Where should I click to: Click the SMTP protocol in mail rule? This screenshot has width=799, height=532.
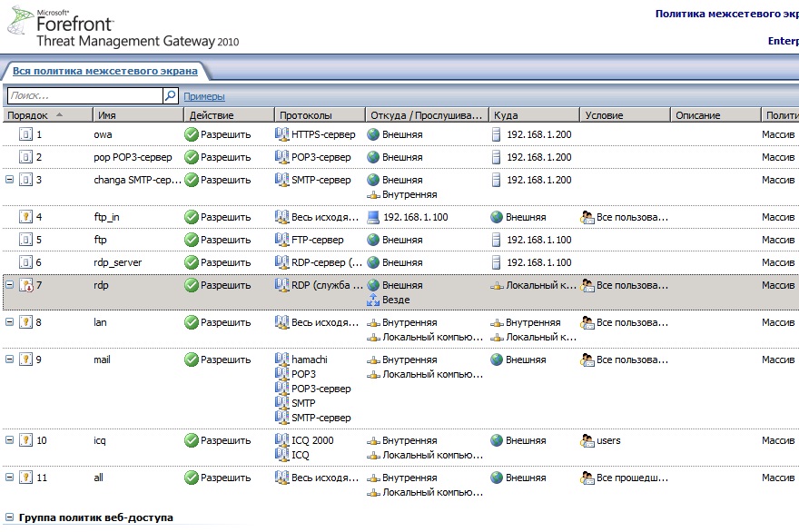[303, 403]
